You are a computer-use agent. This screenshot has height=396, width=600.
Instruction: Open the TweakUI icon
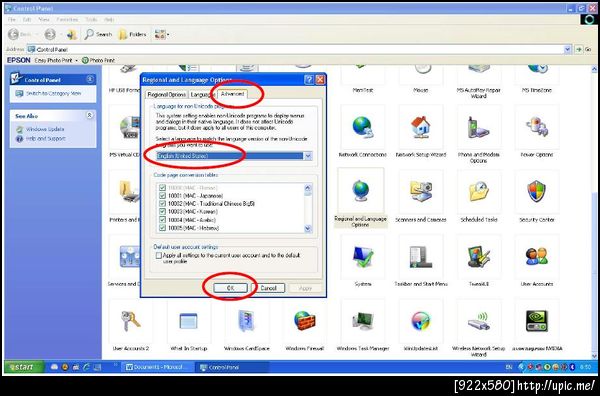(478, 256)
